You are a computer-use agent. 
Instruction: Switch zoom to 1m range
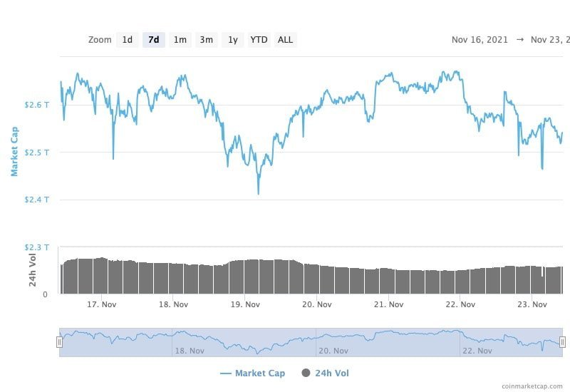(x=180, y=40)
